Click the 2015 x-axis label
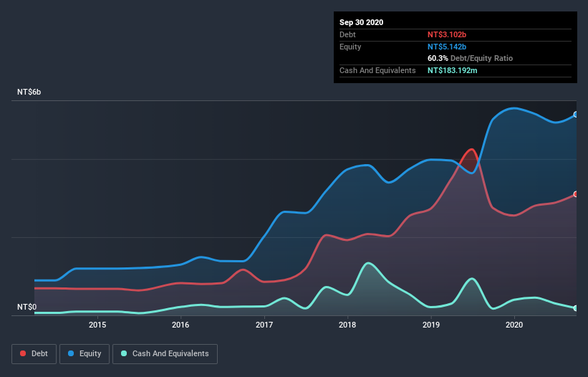This screenshot has width=588, height=377. pyautogui.click(x=97, y=325)
